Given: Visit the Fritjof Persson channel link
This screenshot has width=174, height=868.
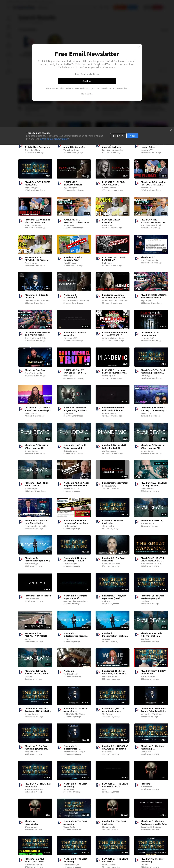Looking at the screenshot, I should click(70, 263).
